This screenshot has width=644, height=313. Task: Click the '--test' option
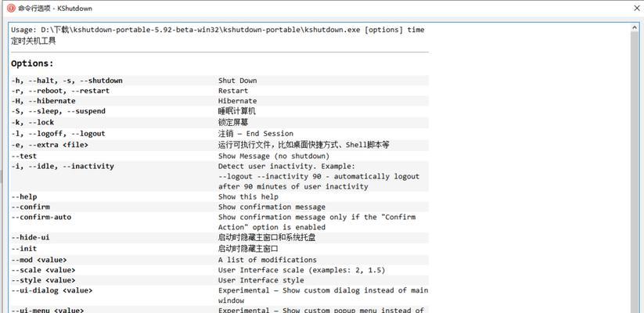point(23,156)
